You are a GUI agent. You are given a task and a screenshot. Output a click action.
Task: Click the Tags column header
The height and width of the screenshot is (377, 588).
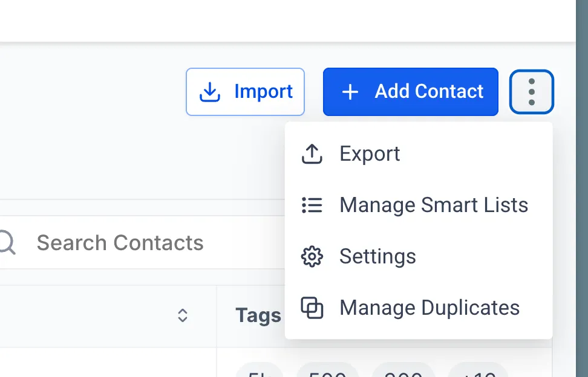(x=258, y=315)
